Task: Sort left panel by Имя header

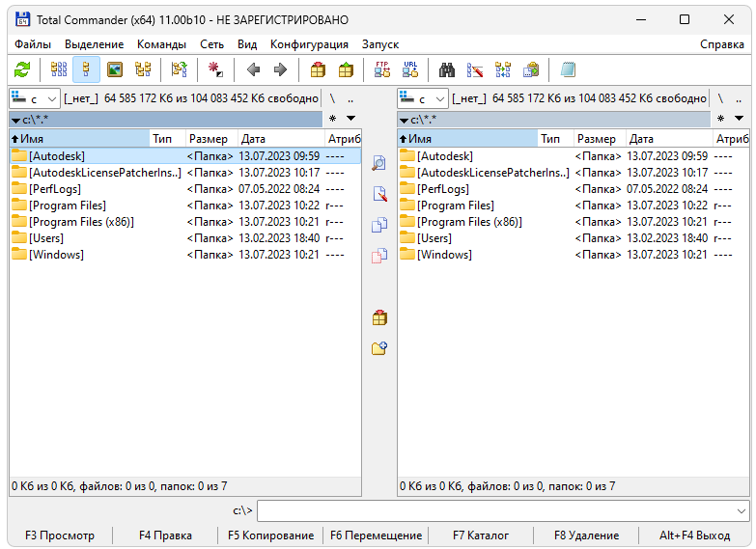Action: 79,139
